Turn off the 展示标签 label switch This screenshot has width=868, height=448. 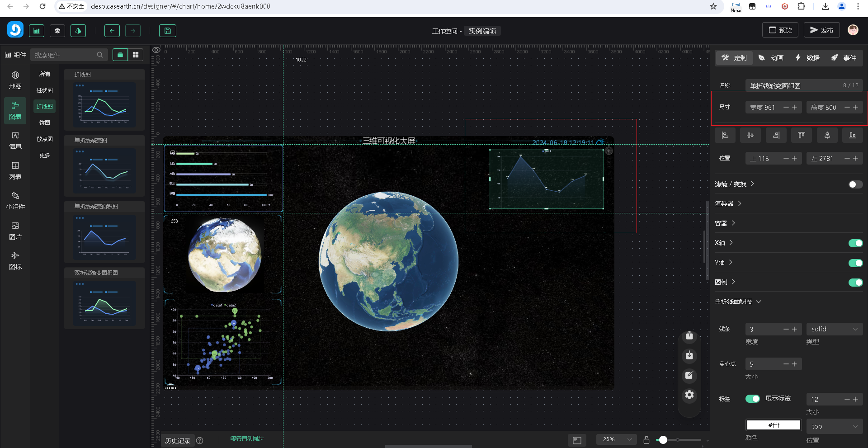coord(752,399)
